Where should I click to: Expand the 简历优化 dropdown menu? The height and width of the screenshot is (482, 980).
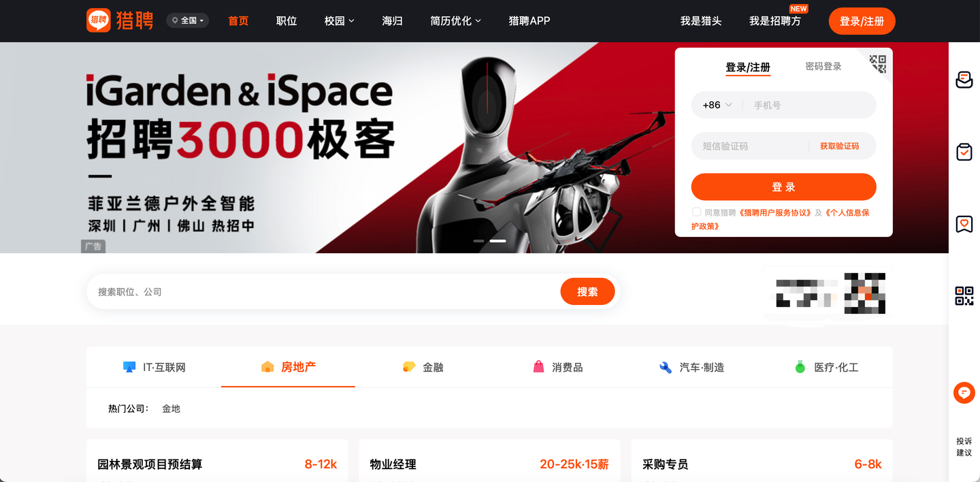(456, 21)
